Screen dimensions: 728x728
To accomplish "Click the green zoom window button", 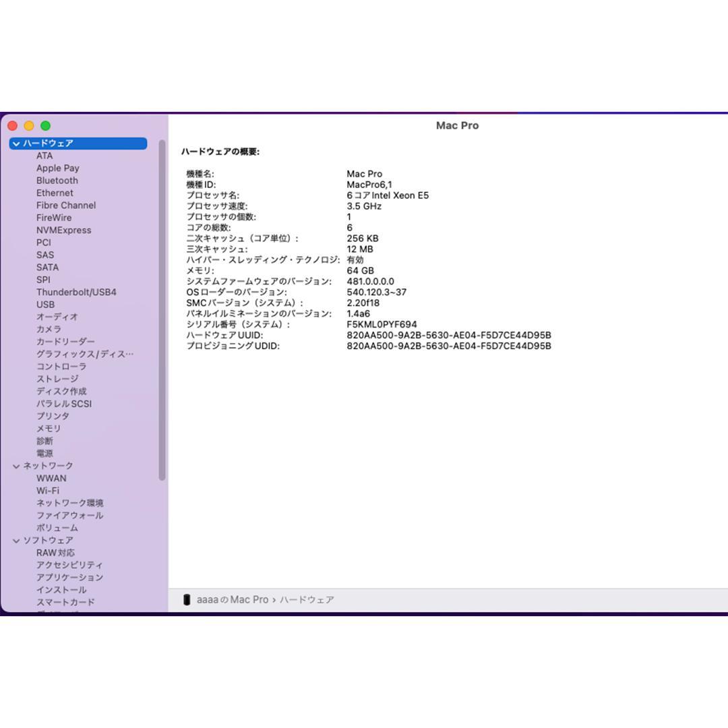I will click(46, 126).
